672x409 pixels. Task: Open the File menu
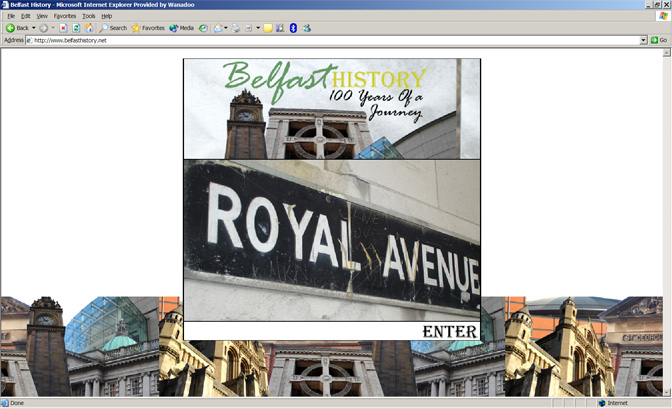click(11, 16)
